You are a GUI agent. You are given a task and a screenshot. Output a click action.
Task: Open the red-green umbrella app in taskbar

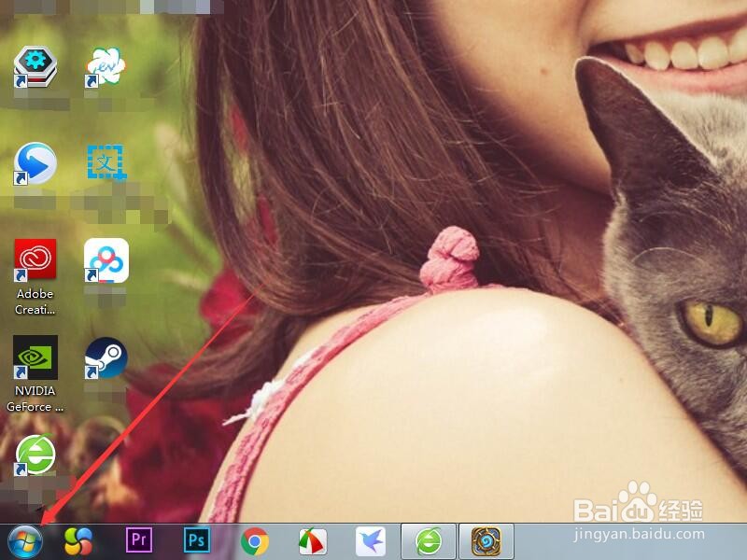(x=313, y=541)
